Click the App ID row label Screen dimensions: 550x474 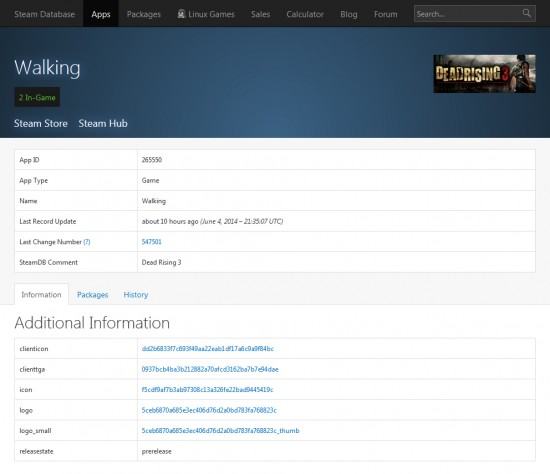coord(29,160)
